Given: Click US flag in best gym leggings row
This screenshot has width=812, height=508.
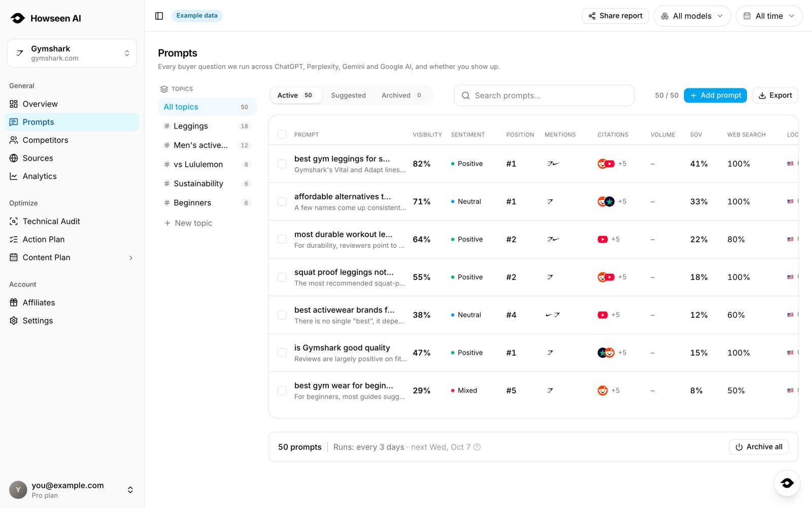Looking at the screenshot, I should point(790,164).
